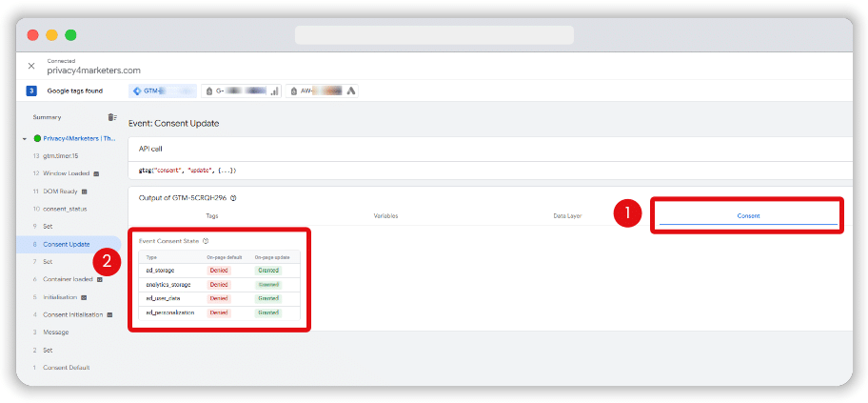
Task: Close the connected privacy4marketers.com session
Action: (31, 66)
